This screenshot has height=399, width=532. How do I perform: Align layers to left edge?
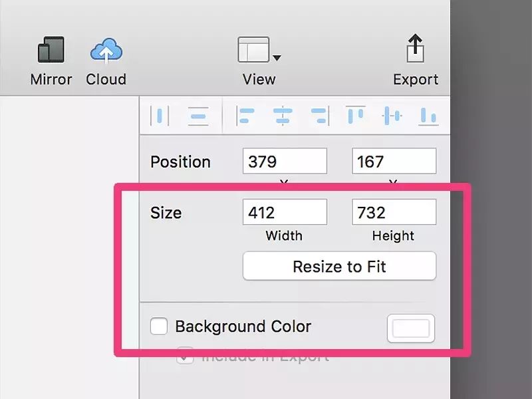pyautogui.click(x=246, y=116)
